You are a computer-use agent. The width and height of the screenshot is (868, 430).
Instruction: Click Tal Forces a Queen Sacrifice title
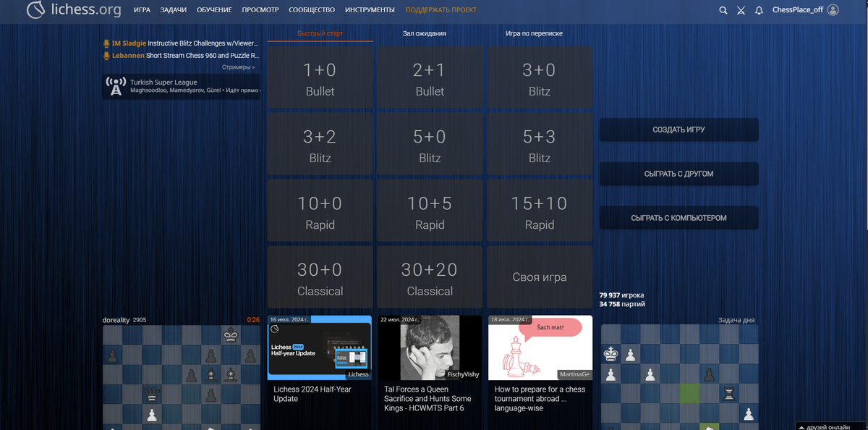(427, 399)
